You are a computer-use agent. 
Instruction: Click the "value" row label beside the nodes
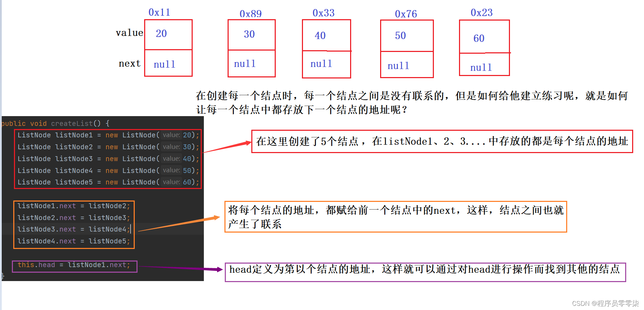pyautogui.click(x=129, y=33)
